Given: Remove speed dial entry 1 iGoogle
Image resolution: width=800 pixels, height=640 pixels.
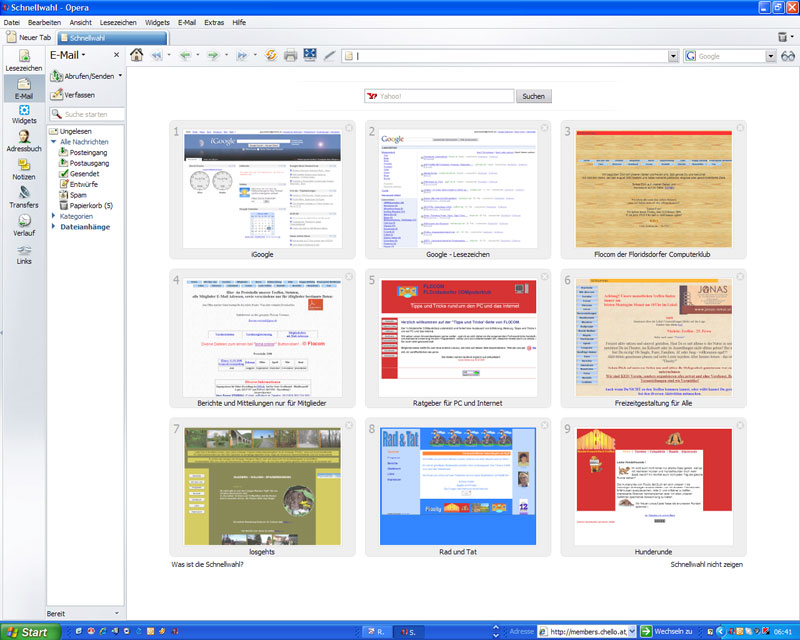Looking at the screenshot, I should (x=349, y=128).
